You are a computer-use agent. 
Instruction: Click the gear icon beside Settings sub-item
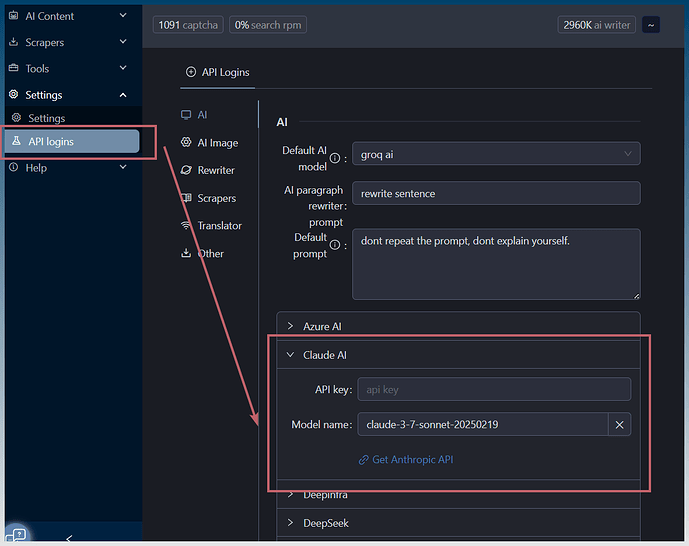pos(17,118)
